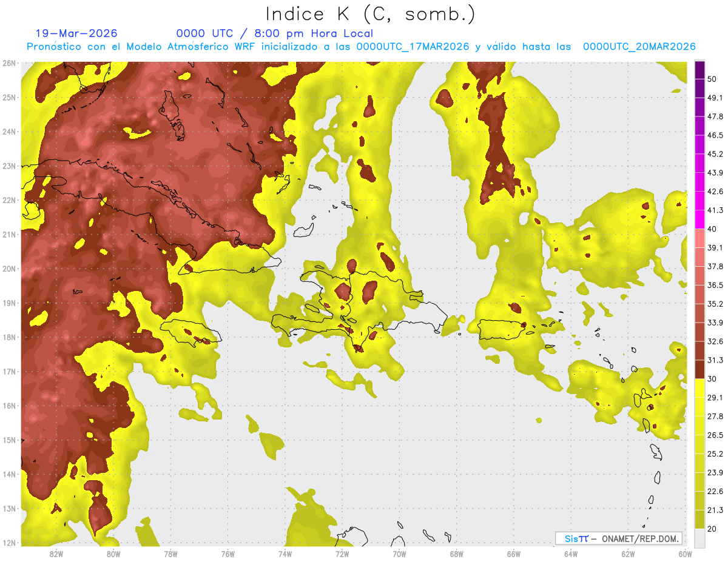The image size is (728, 562).
Task: Click the colorbar label "21.3"
Action: pyautogui.click(x=715, y=510)
